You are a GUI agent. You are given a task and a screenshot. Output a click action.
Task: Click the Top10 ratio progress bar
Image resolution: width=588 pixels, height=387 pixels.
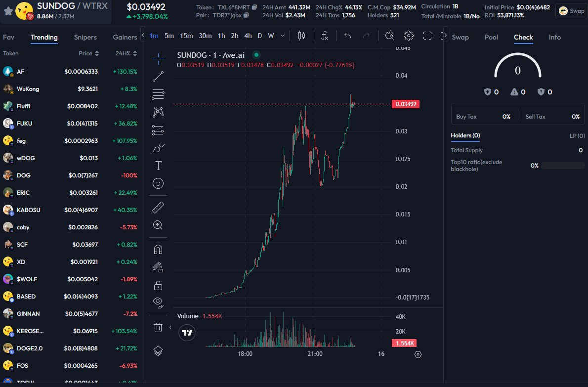[x=562, y=166]
